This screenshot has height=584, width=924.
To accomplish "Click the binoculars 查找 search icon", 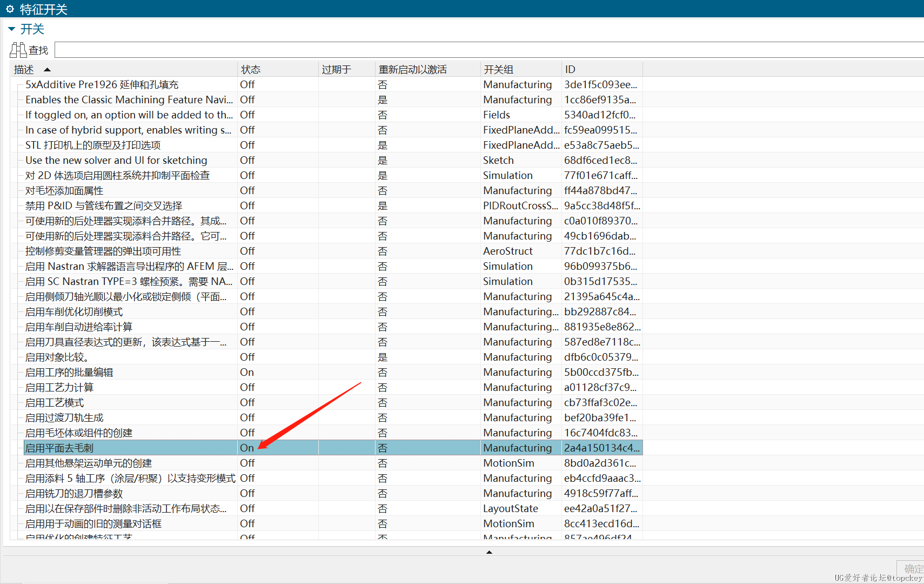I will (x=18, y=50).
